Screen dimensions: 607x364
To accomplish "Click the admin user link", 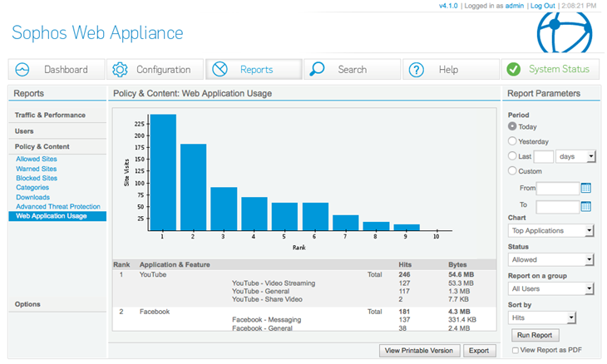I will (x=515, y=6).
